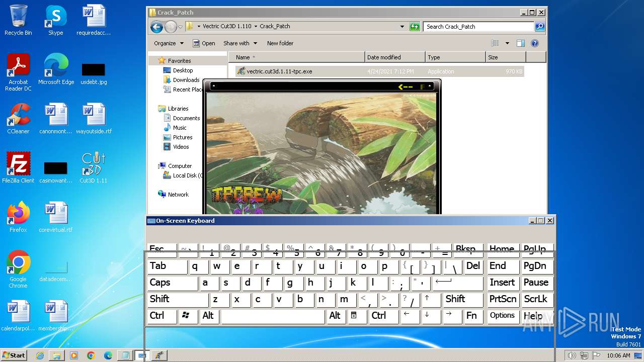Click the Internet Explorer taskbar icon
644x362 pixels.
tap(40, 355)
